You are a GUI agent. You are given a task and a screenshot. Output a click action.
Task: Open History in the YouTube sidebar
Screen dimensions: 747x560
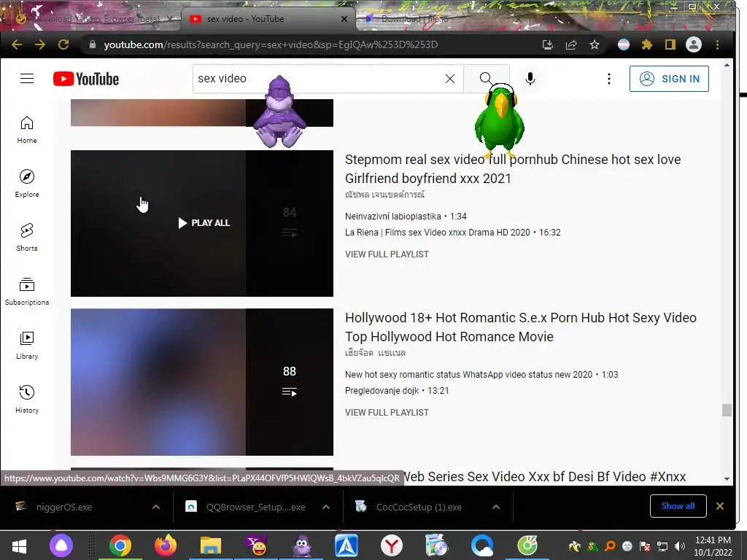pos(27,399)
